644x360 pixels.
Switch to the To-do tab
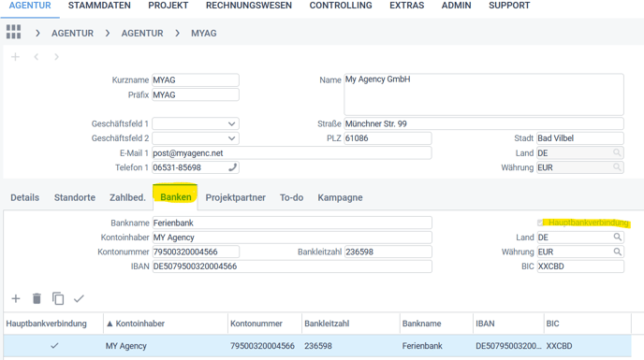coord(292,197)
